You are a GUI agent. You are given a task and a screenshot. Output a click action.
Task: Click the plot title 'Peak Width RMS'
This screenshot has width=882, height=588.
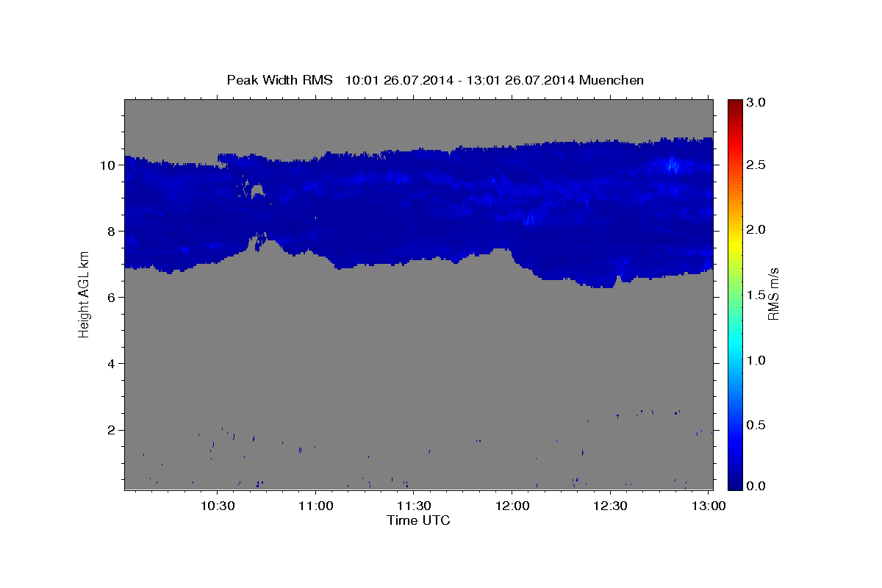coord(279,80)
